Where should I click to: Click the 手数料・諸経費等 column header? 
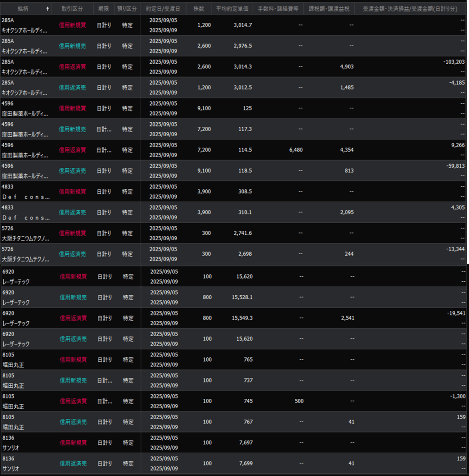[280, 9]
